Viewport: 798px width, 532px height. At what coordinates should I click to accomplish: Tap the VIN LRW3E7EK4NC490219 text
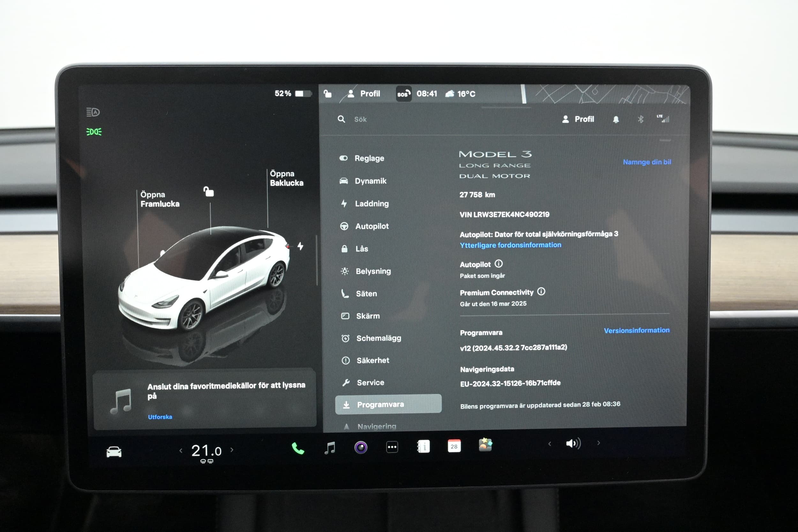click(x=504, y=214)
